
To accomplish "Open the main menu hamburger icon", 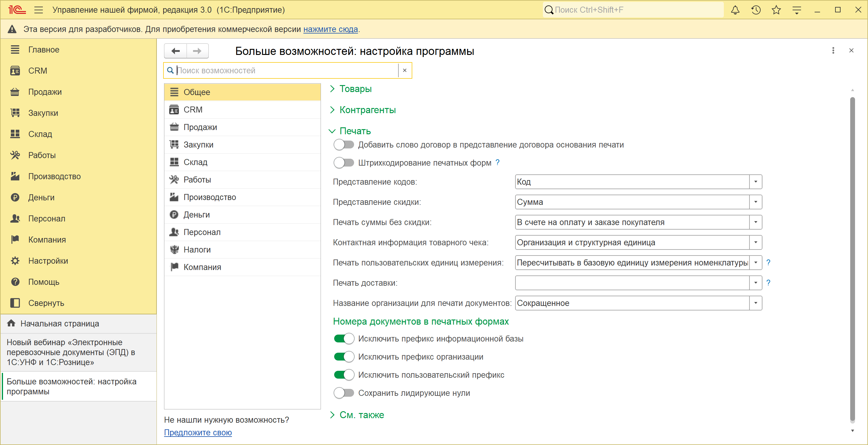I will pos(39,10).
